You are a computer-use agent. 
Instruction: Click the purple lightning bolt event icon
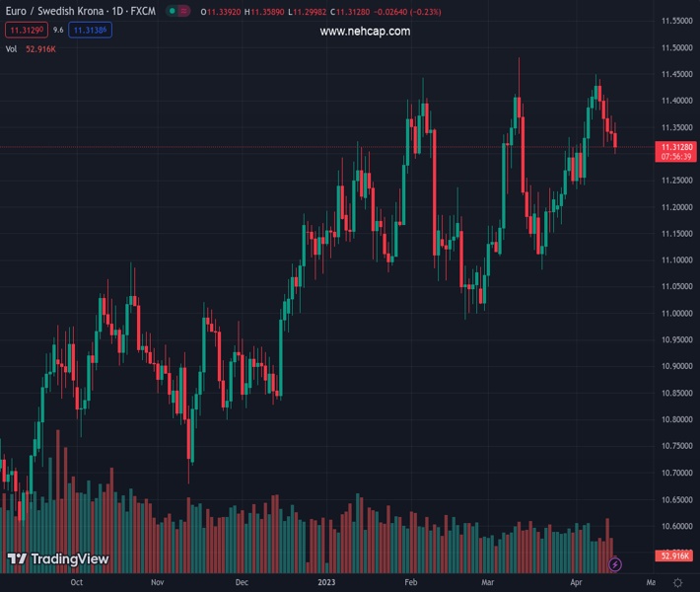click(x=615, y=564)
